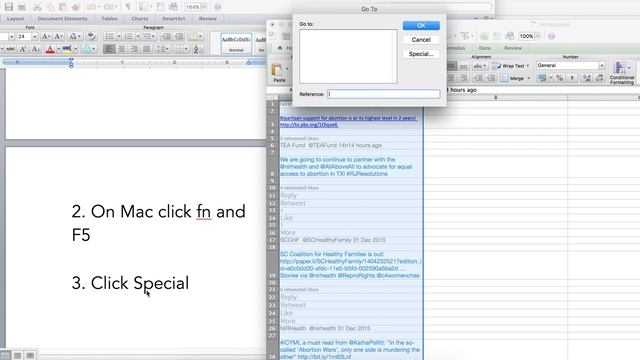Decrease font size with the smaller A icon
Screen dimensions: 640x360
(58, 37)
